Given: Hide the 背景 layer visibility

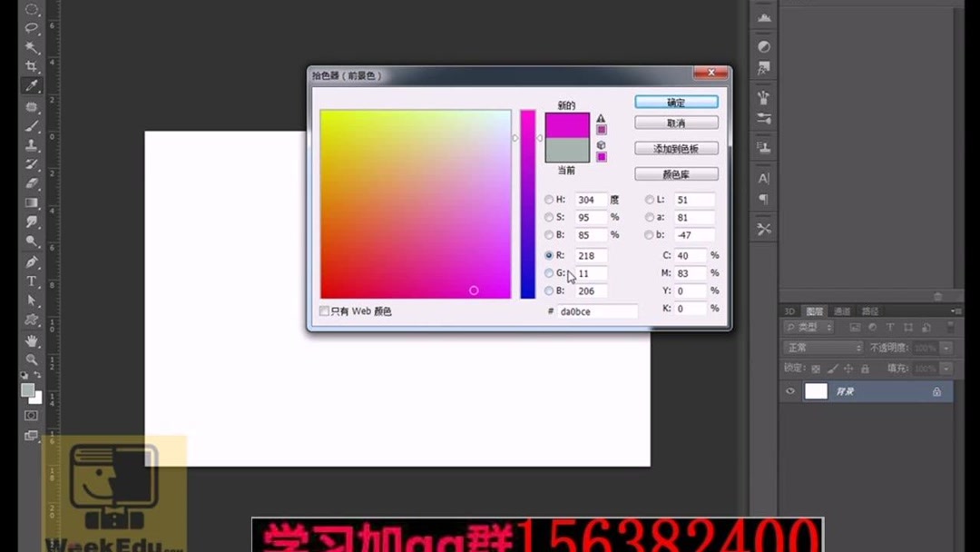Looking at the screenshot, I should (790, 390).
